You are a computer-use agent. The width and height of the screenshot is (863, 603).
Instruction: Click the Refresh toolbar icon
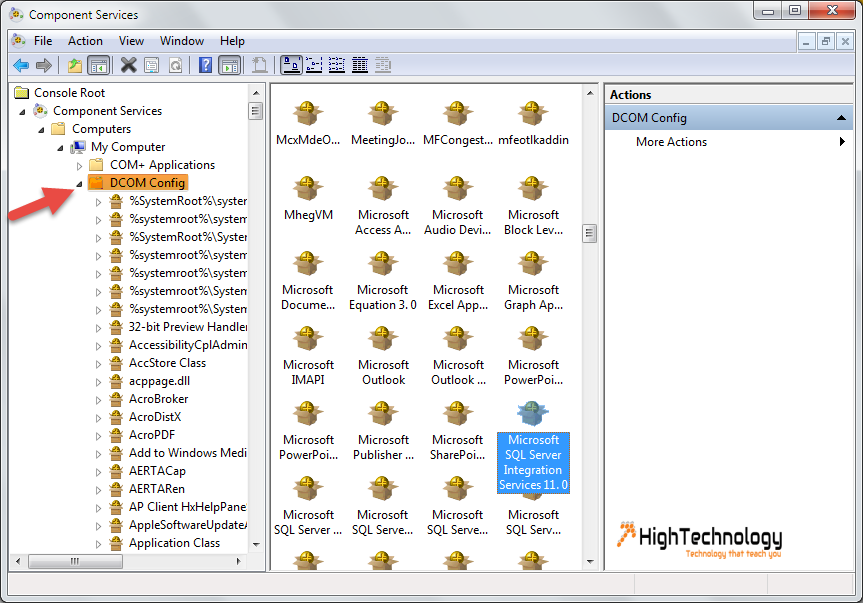[x=176, y=65]
